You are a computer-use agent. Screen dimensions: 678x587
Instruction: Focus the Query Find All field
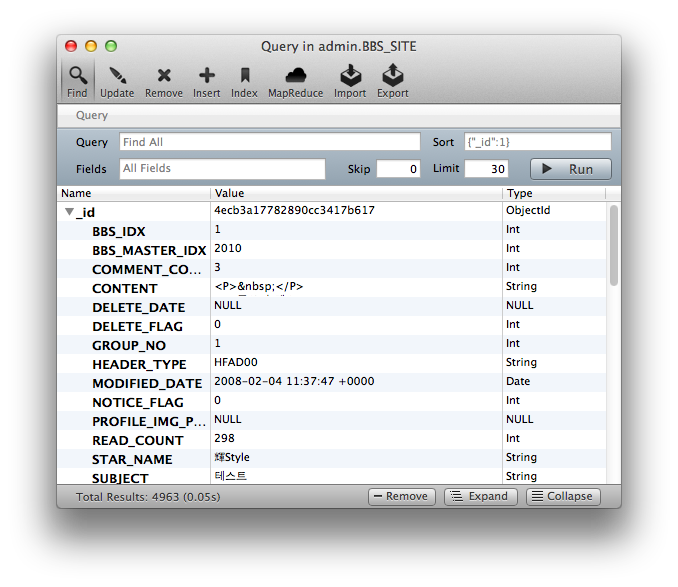click(x=270, y=142)
